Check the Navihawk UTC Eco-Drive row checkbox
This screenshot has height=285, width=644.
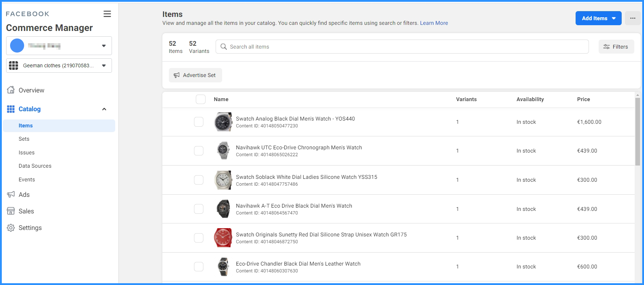point(199,150)
